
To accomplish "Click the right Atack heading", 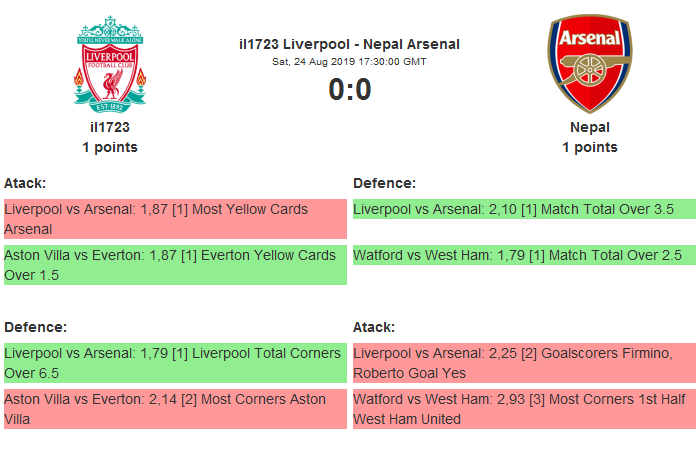I will 374,327.
